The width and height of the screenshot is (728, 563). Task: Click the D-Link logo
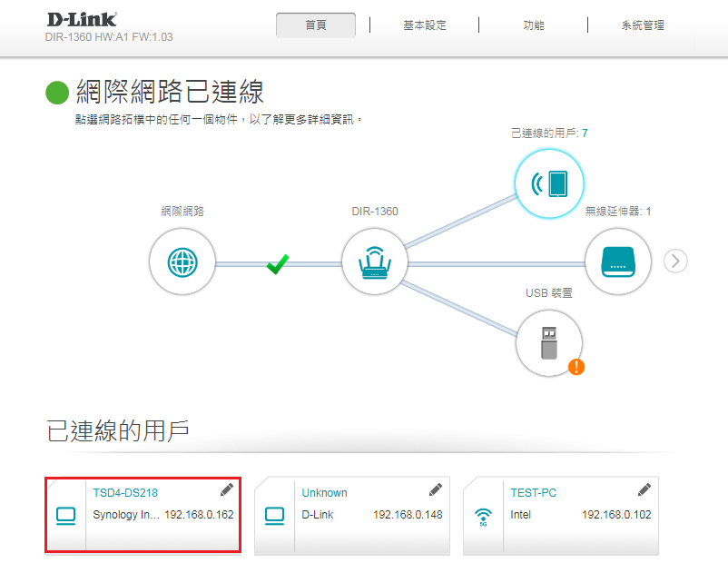[82, 19]
